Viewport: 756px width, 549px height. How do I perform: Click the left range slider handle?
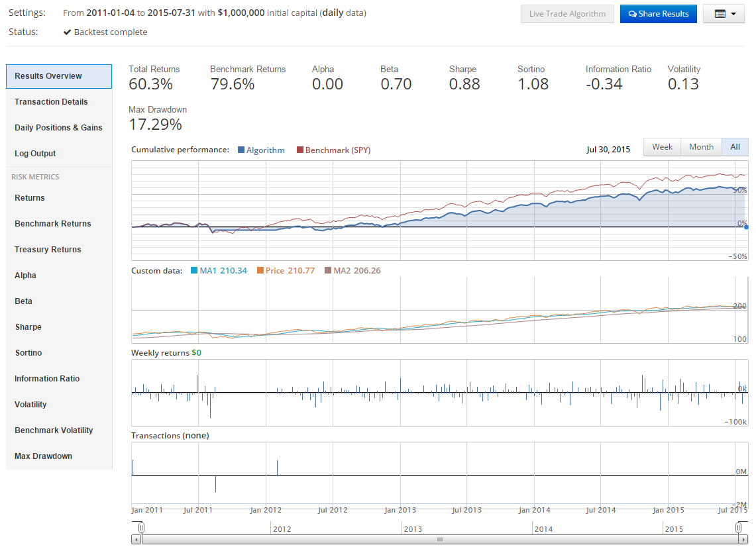click(141, 528)
